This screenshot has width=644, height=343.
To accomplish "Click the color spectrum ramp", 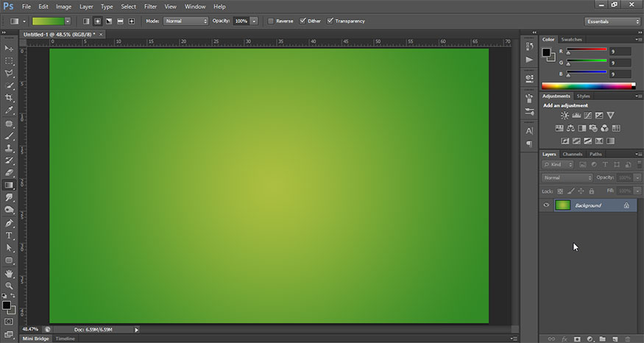I will tap(588, 86).
